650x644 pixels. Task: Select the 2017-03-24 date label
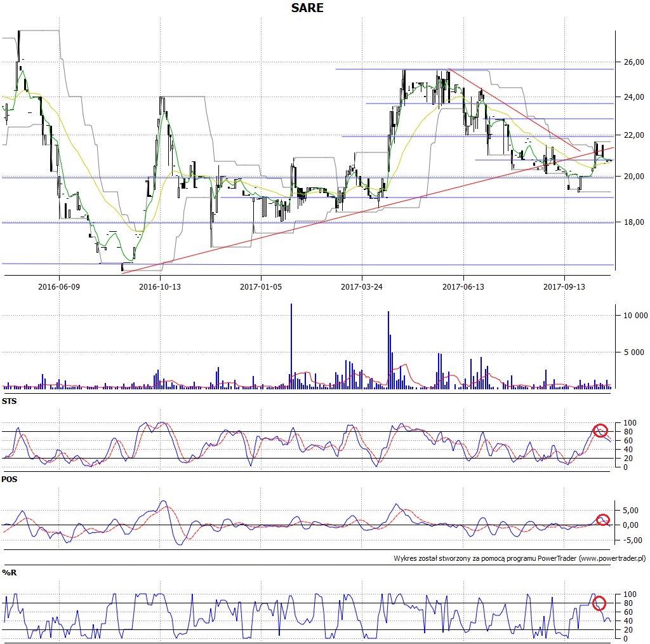361,286
